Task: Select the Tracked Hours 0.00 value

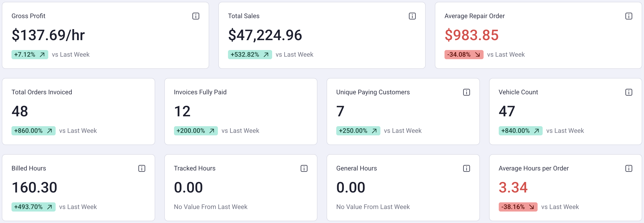Action: pos(188,187)
